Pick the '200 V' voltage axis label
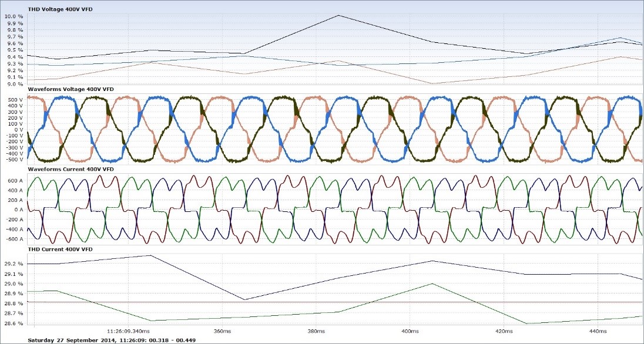 coord(16,118)
